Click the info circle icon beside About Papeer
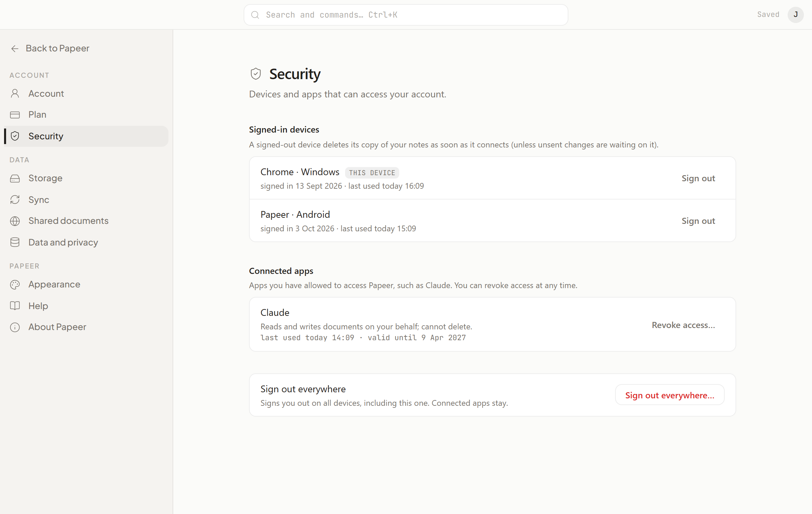 tap(15, 327)
